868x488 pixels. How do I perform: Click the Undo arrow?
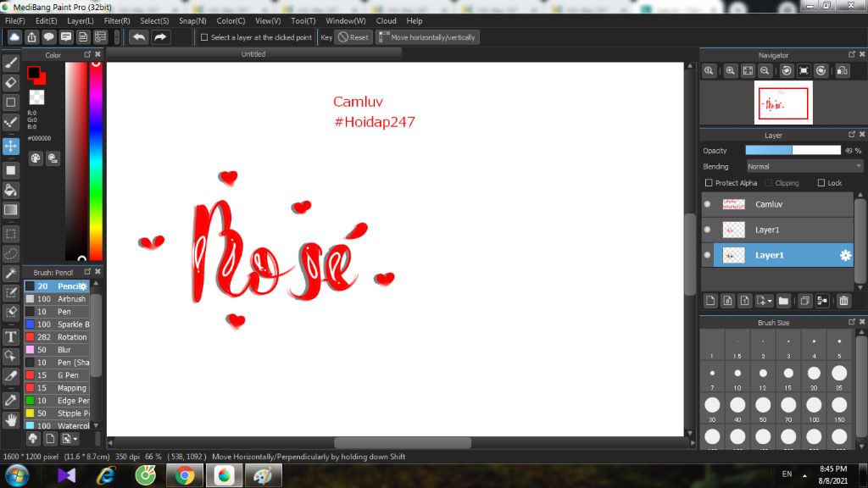(x=139, y=37)
